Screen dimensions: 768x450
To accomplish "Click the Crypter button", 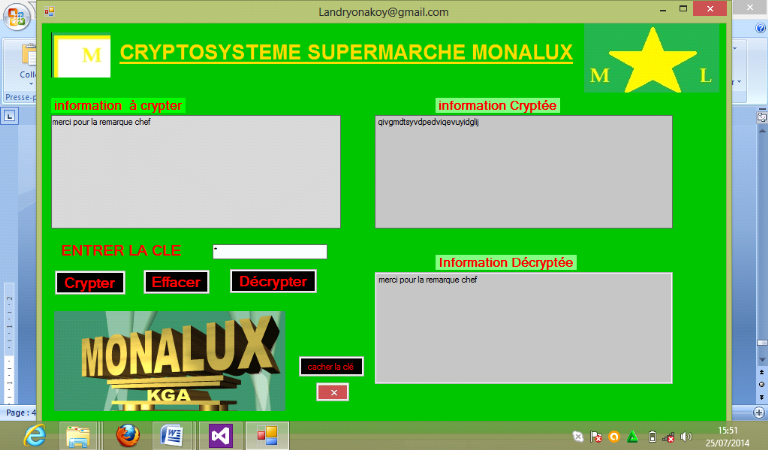I will [x=90, y=283].
